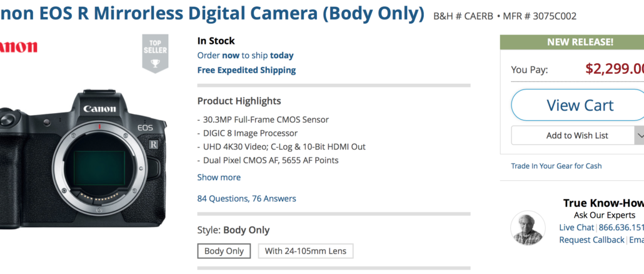The height and width of the screenshot is (274, 644).
Task: Click Free Expedited Shipping link
Action: [246, 70]
